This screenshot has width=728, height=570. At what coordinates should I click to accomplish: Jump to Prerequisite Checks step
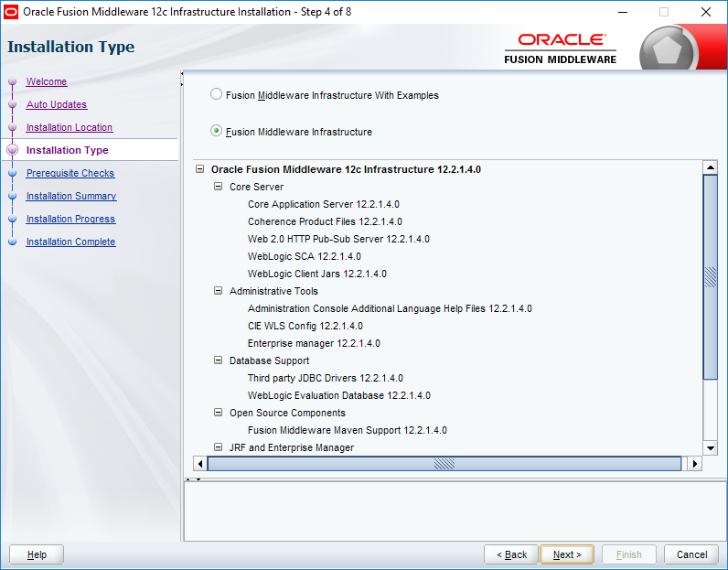[x=70, y=173]
